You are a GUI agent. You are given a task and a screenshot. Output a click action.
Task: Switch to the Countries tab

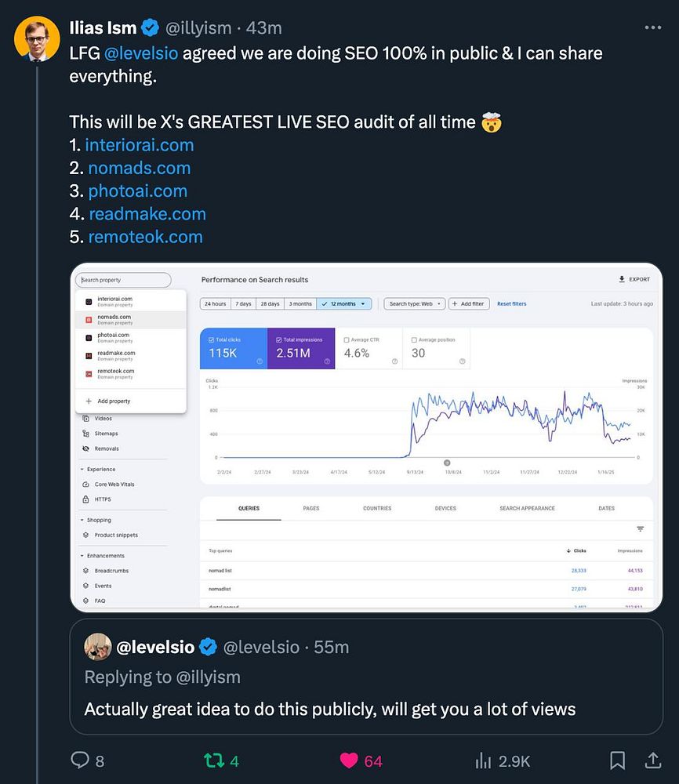click(377, 508)
